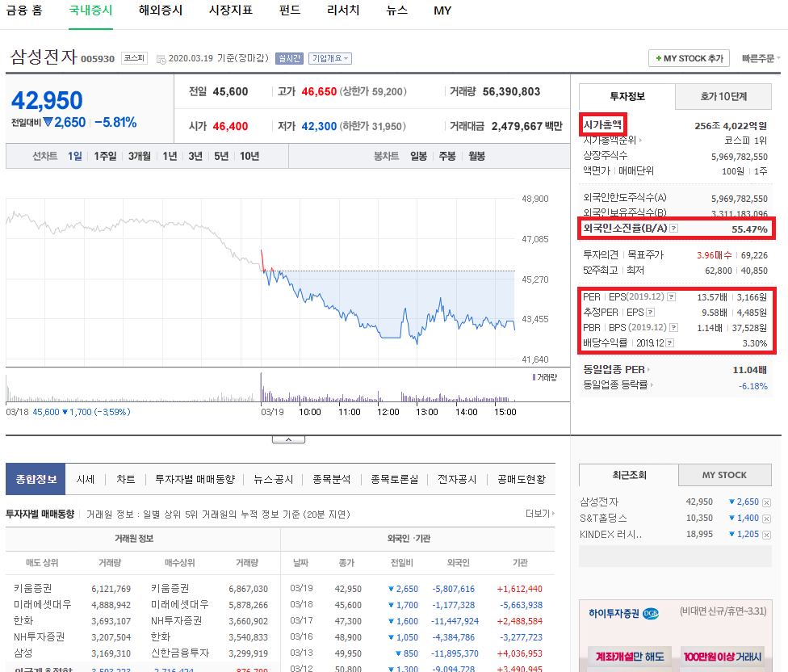Switch to 일봉 candle chart
Screen dimensions: 788x672
tap(418, 157)
